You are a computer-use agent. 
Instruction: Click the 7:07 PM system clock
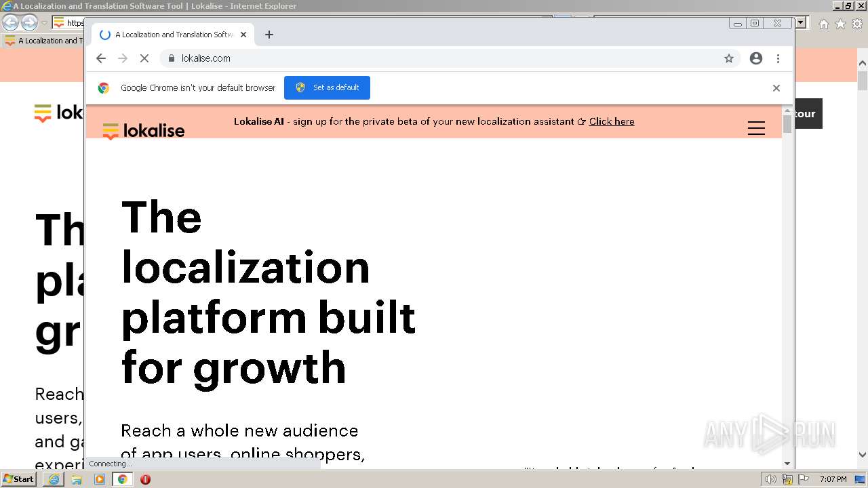(x=833, y=479)
